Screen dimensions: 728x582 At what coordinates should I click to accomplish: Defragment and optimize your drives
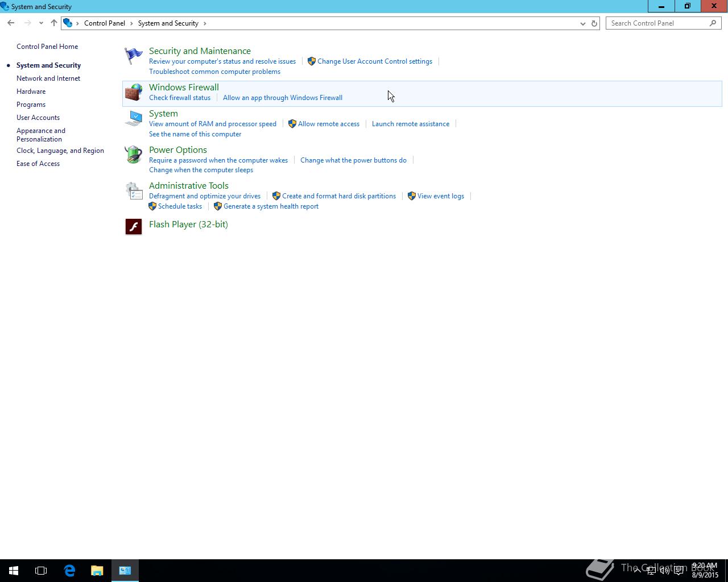click(x=205, y=196)
